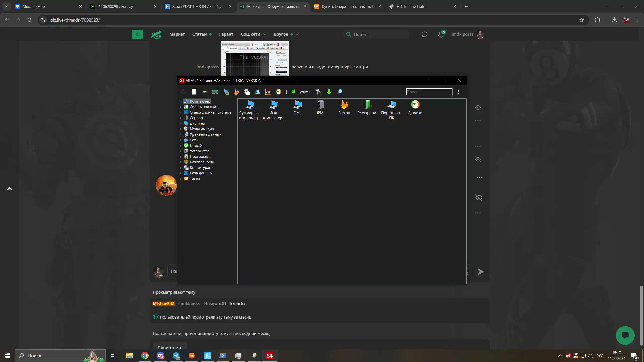Focus the AIDA64 Поиск search field
Image resolution: width=644 pixels, height=362 pixels.
(x=429, y=92)
